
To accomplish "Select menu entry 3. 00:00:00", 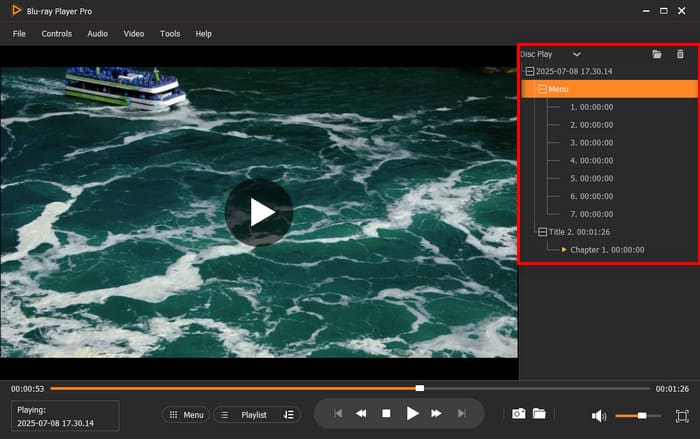I will click(592, 143).
